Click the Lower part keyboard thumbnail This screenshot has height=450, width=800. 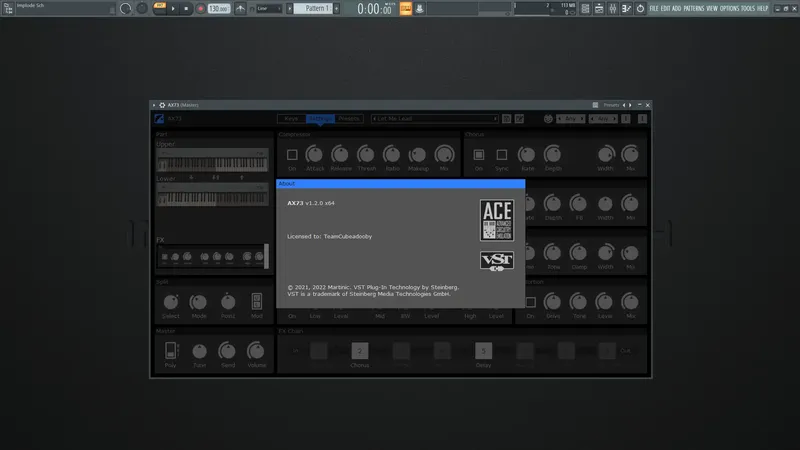[212, 195]
